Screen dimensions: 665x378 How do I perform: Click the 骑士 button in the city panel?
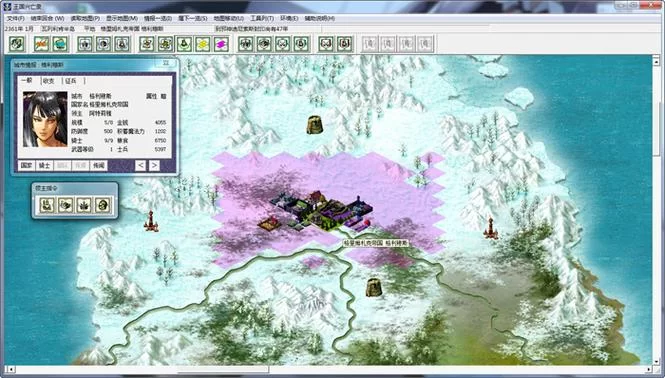(44, 165)
